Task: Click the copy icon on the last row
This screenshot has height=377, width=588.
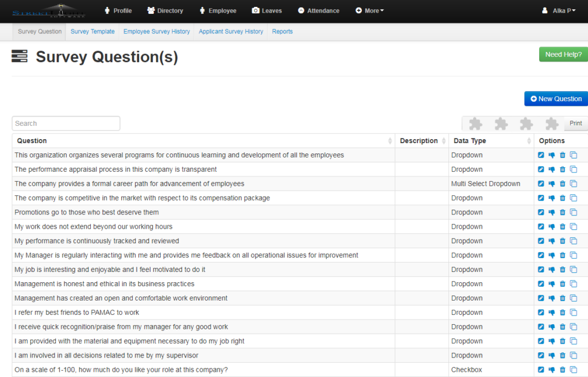Action: point(574,370)
